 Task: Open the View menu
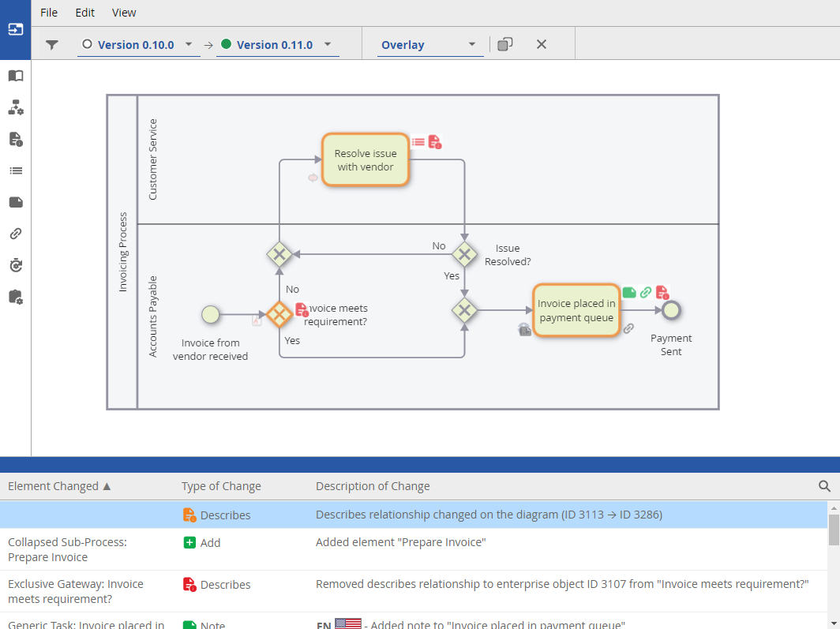point(124,13)
